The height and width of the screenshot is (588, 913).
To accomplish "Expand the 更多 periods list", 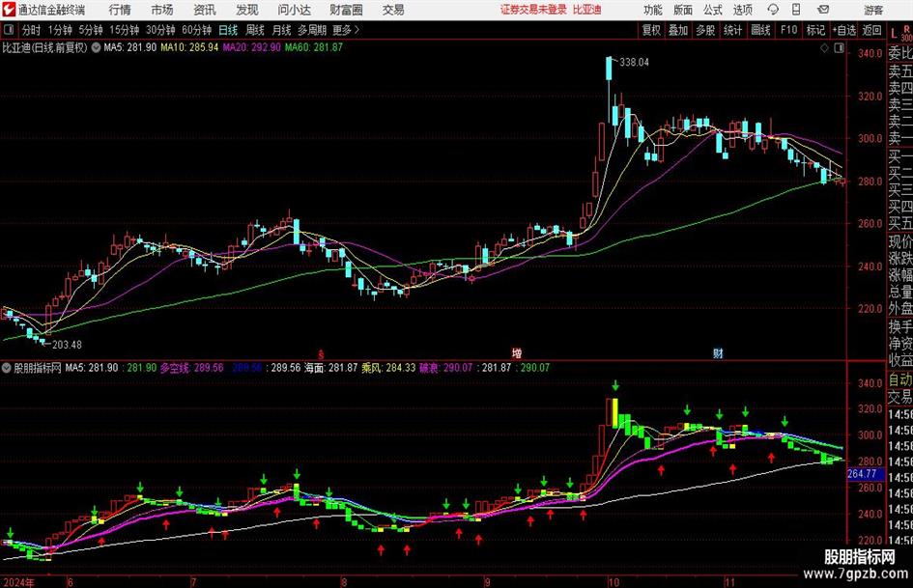I will [346, 30].
